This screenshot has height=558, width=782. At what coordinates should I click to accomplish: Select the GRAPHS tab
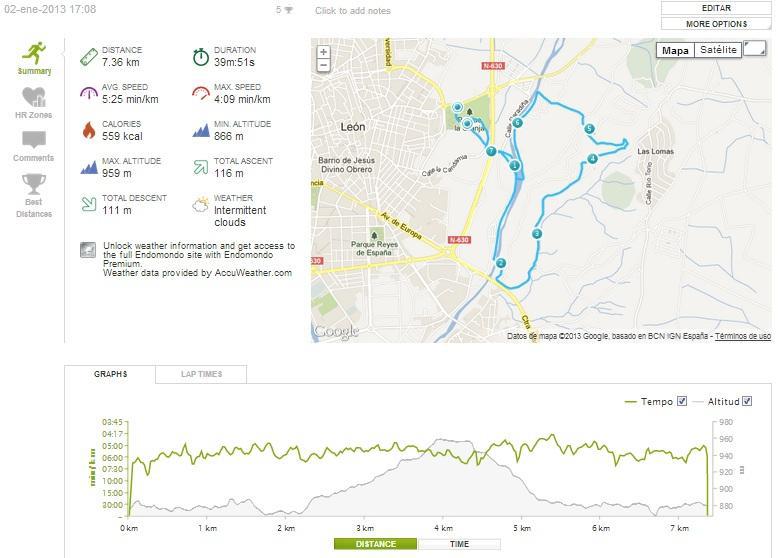110,374
